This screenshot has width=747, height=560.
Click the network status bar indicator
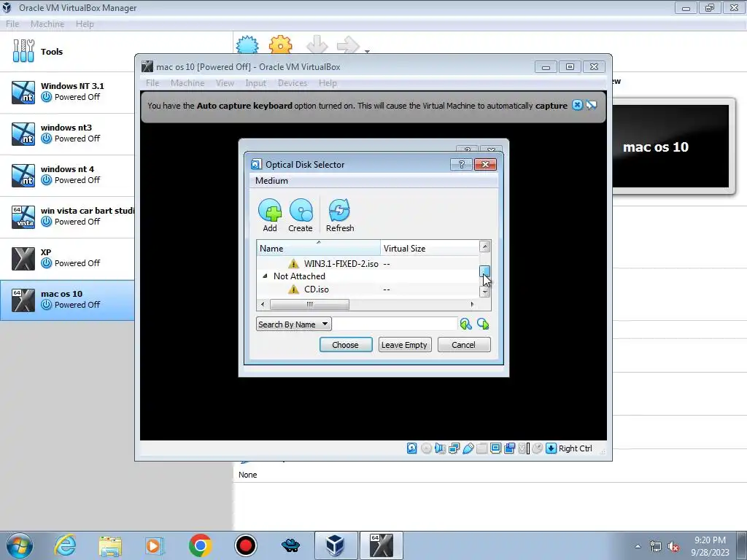(454, 448)
